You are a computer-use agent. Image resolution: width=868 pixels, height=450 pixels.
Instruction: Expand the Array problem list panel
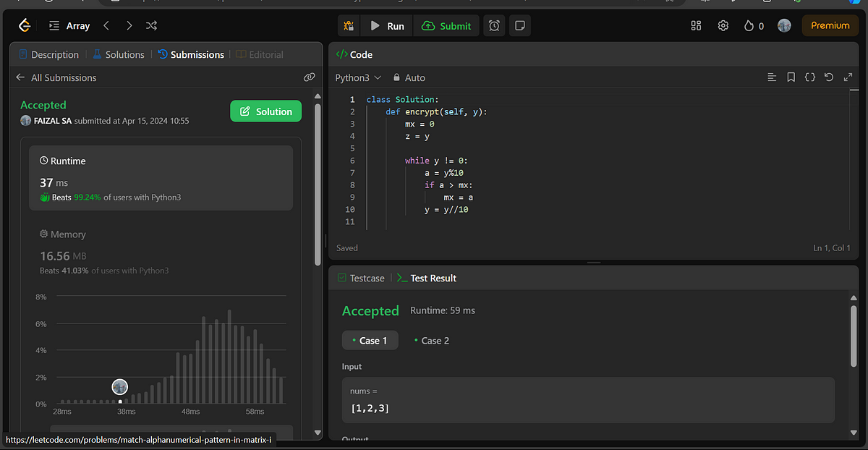tap(69, 25)
